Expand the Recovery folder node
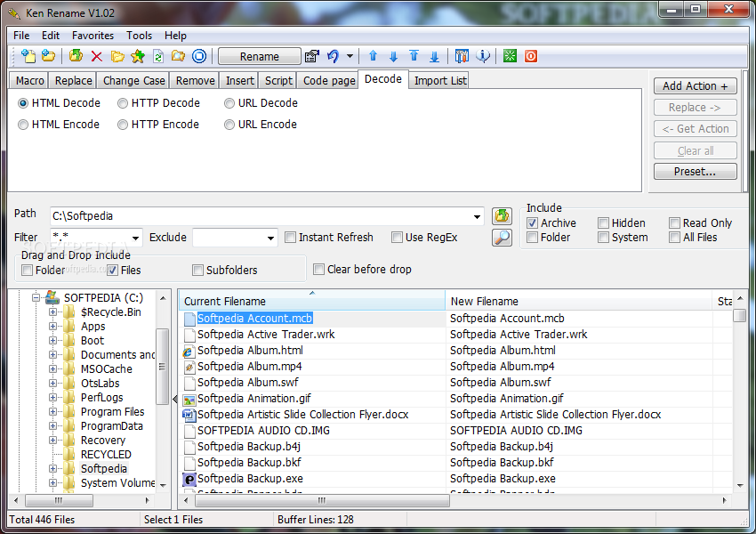The image size is (756, 534). [52, 440]
